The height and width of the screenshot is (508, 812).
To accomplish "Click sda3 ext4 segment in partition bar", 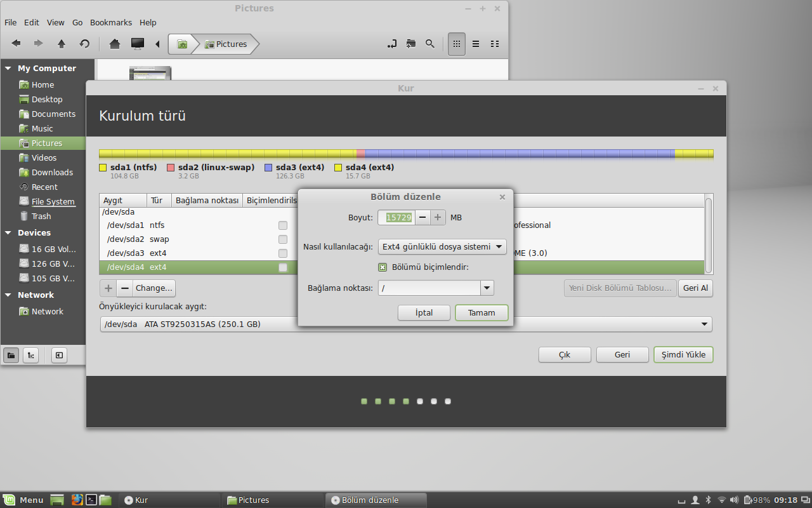I will (x=520, y=154).
